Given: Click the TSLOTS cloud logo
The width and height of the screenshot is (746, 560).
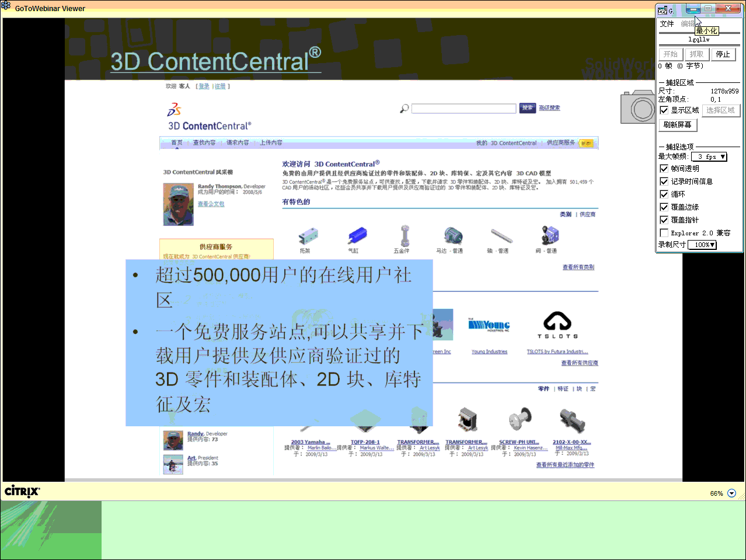Looking at the screenshot, I should coord(557,325).
